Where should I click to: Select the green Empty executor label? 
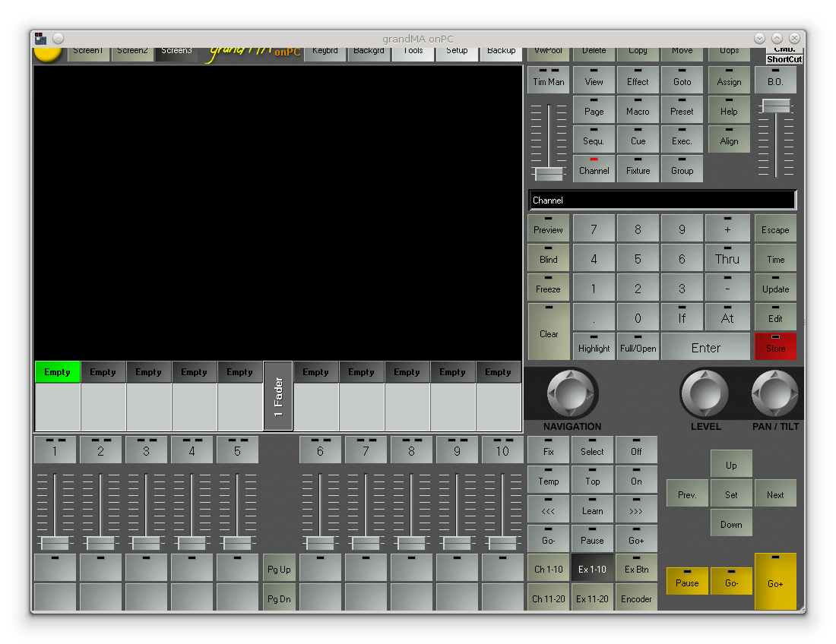pyautogui.click(x=58, y=372)
